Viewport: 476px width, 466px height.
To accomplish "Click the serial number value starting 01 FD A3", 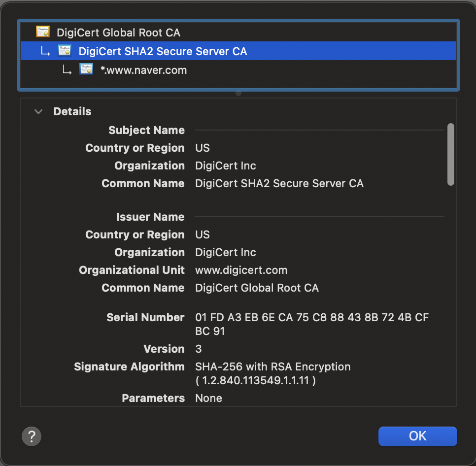I will coord(312,324).
